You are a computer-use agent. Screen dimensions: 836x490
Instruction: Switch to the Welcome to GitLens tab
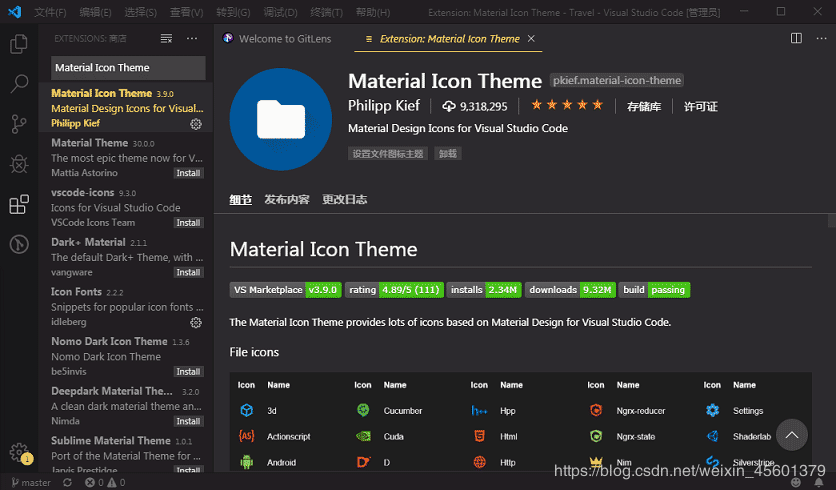(280, 39)
